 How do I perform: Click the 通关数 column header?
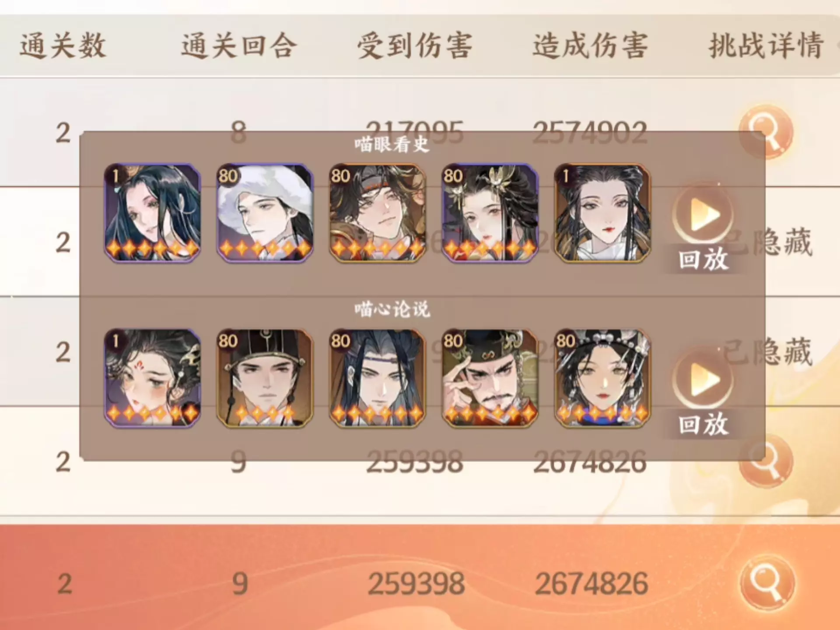pyautogui.click(x=63, y=45)
